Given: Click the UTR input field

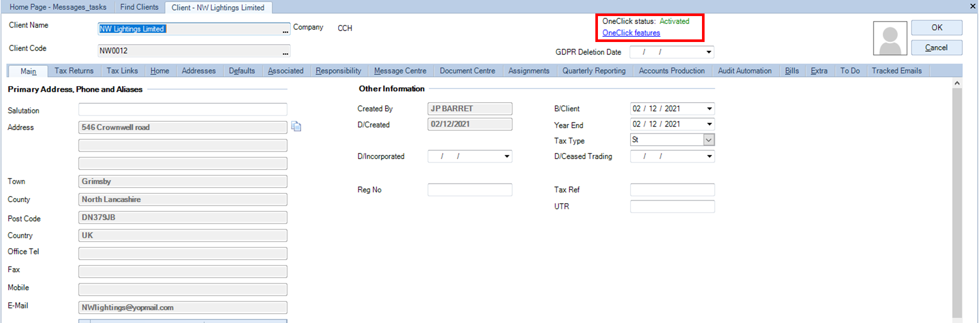Looking at the screenshot, I should tap(672, 206).
